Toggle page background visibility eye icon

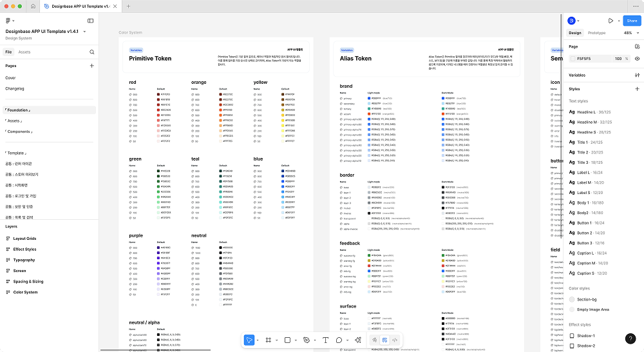click(637, 59)
